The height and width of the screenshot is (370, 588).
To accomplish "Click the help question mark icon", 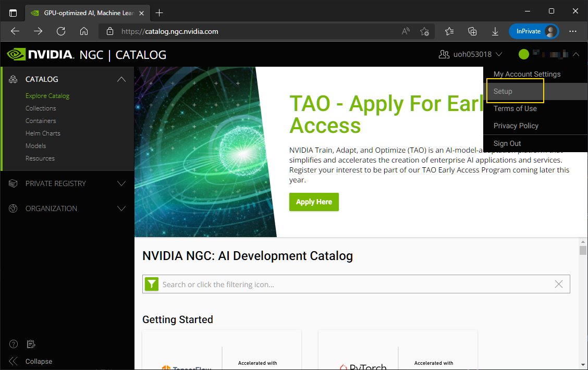I will click(14, 344).
